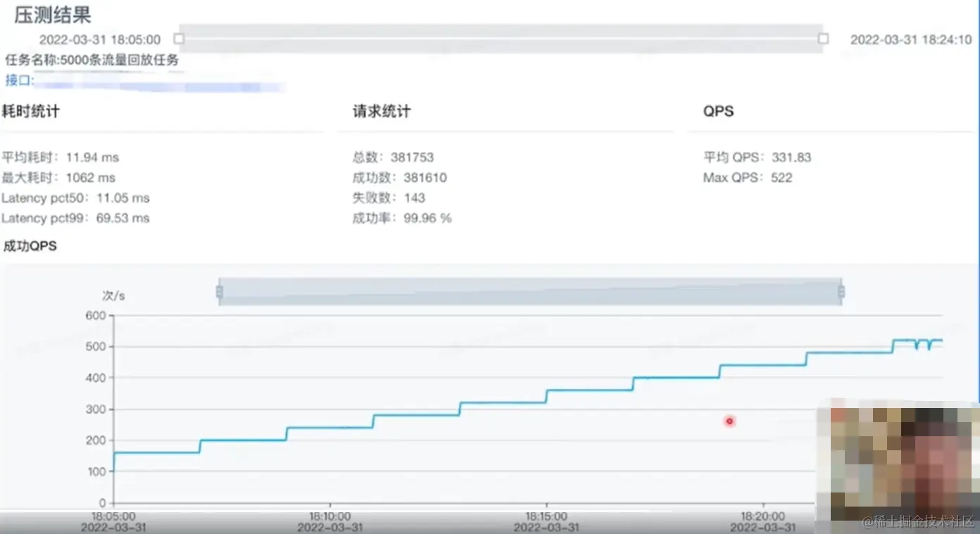Click the chart zoom bar preview area

[530, 292]
